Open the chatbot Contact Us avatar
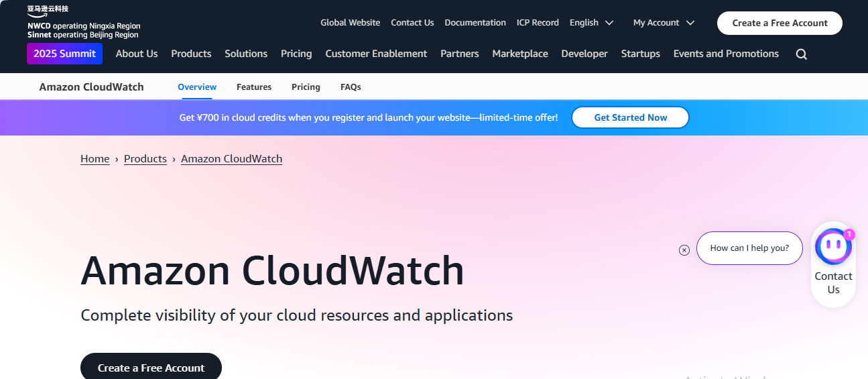Viewport: 868px width, 379px height. click(833, 247)
